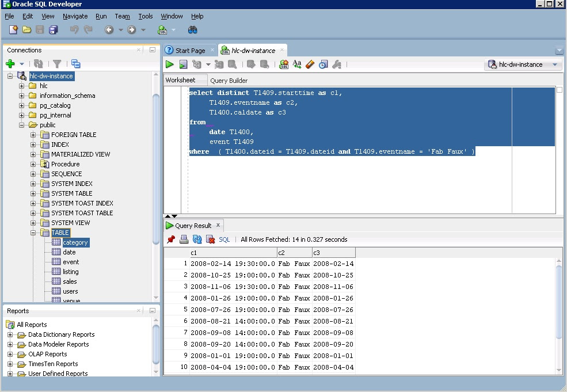This screenshot has height=392, width=567.
Task: Click the eraser Clear icon in worksheet toolbar
Action: [310, 64]
